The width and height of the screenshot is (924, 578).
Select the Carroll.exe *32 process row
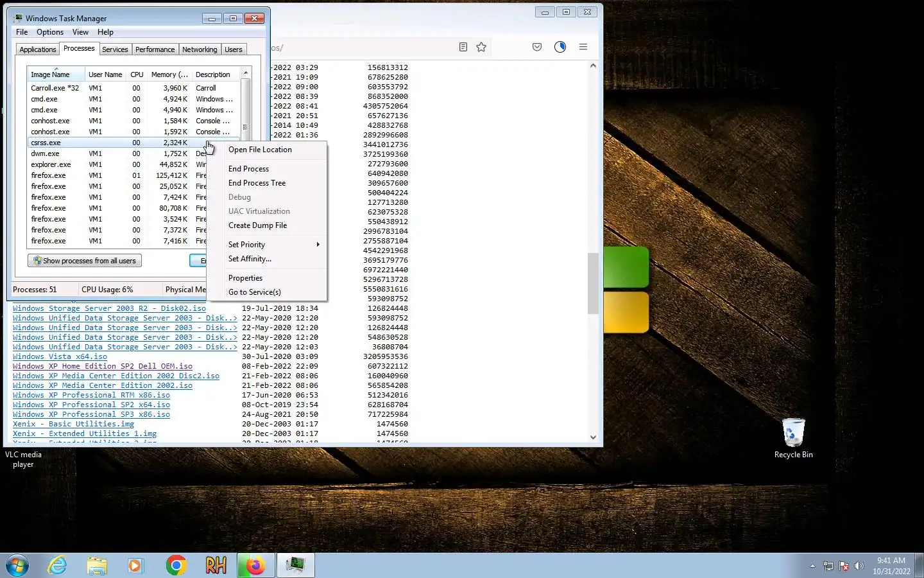coord(133,88)
